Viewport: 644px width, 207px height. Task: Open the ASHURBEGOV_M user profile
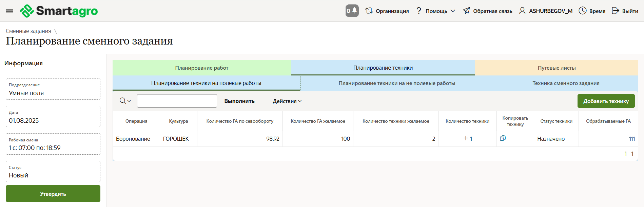[x=546, y=11]
